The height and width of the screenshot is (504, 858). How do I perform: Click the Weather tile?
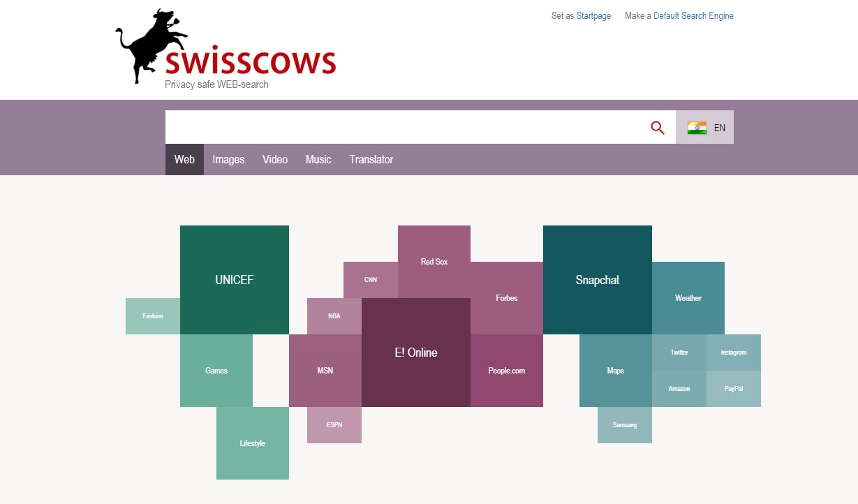tap(688, 298)
